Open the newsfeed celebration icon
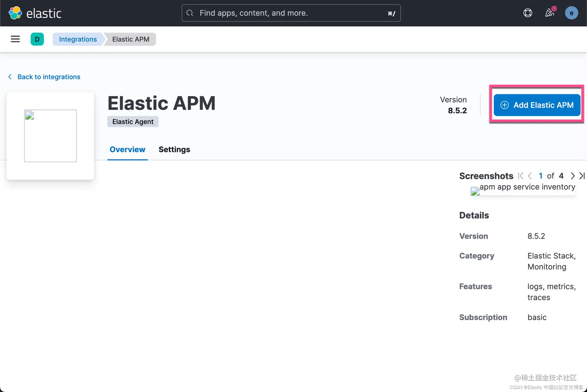This screenshot has height=392, width=587. [550, 13]
